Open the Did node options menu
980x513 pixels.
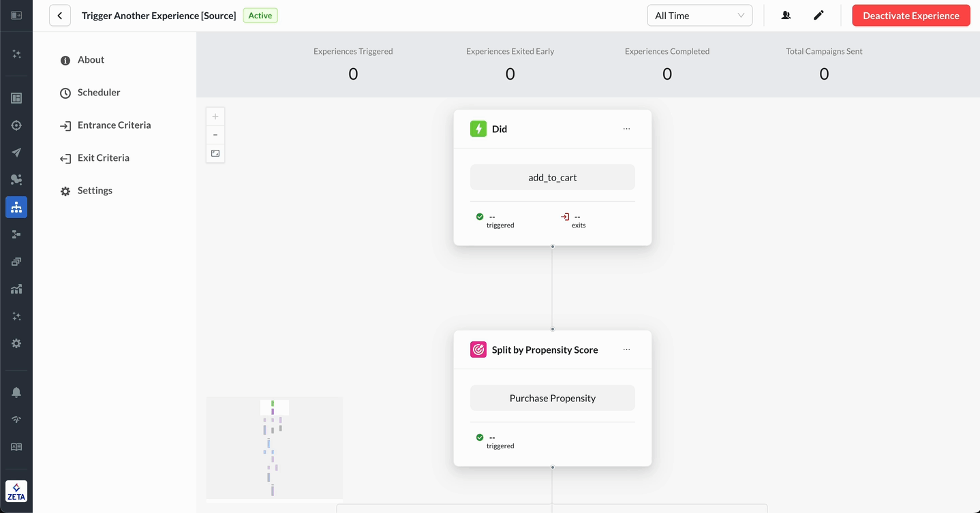[626, 129]
